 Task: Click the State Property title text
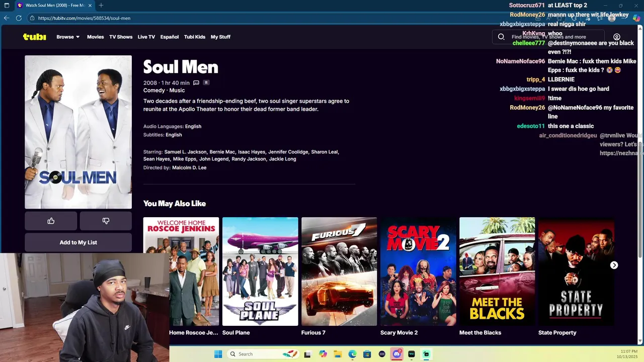[557, 333]
